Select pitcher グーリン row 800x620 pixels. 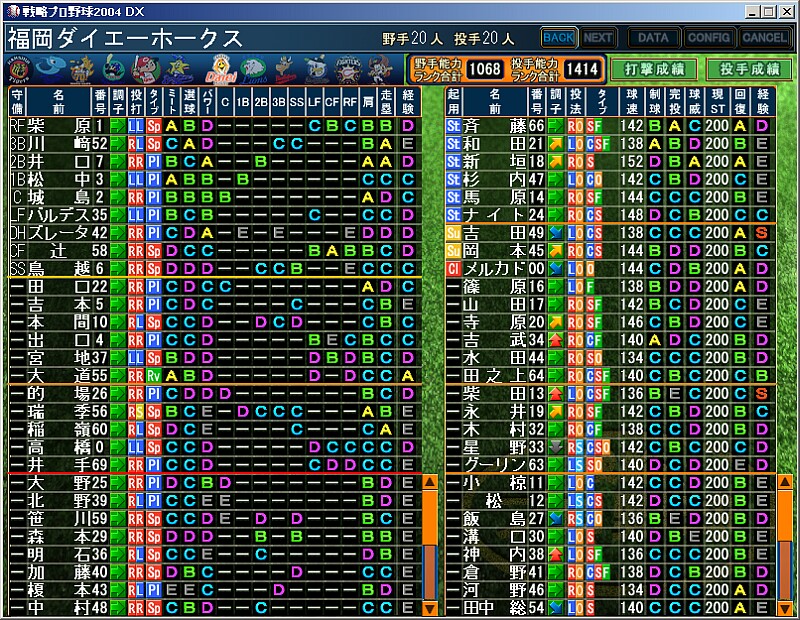pos(610,465)
